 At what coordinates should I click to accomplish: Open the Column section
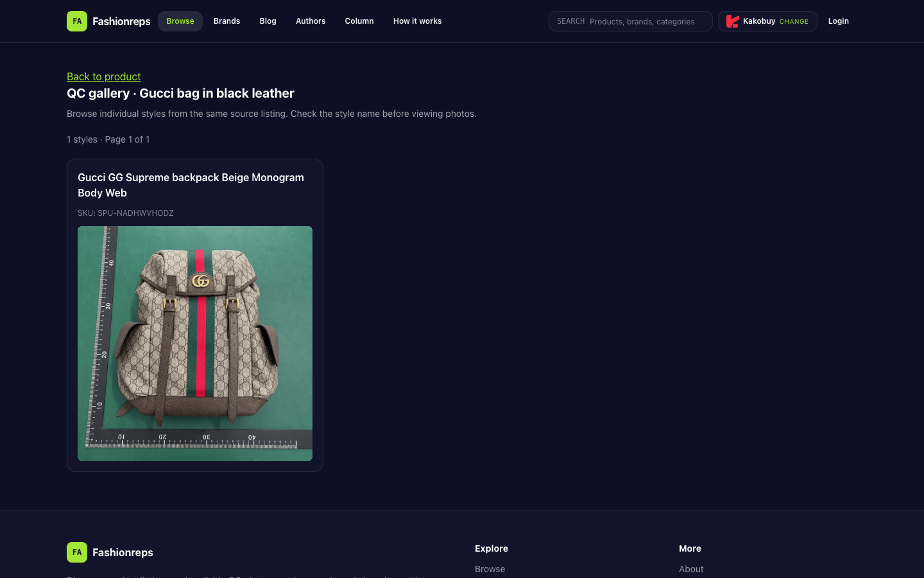[x=359, y=21]
